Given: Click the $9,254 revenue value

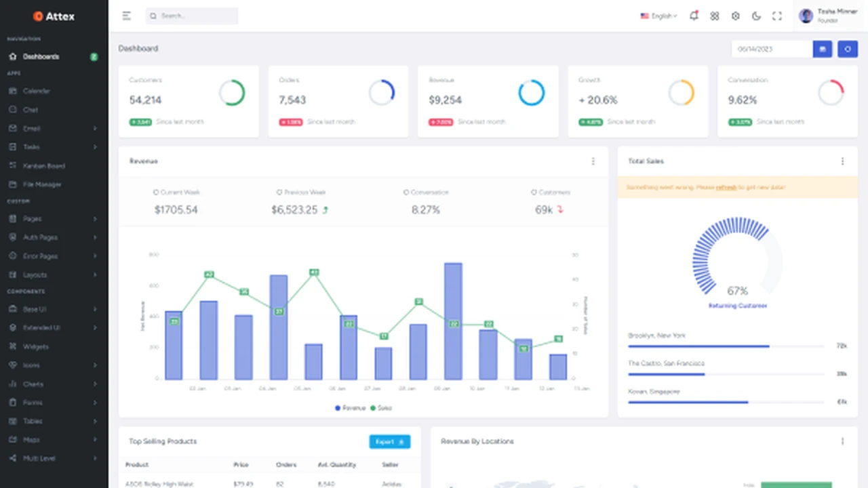Looking at the screenshot, I should coord(445,100).
